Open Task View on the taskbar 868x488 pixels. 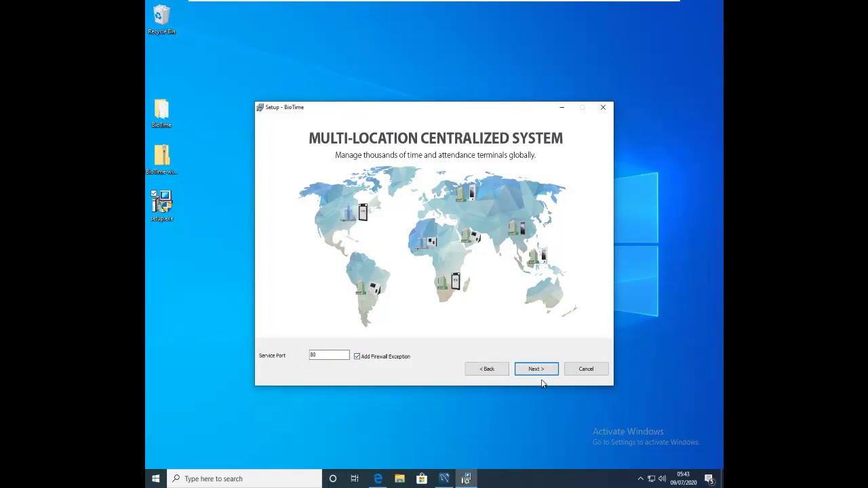click(355, 479)
